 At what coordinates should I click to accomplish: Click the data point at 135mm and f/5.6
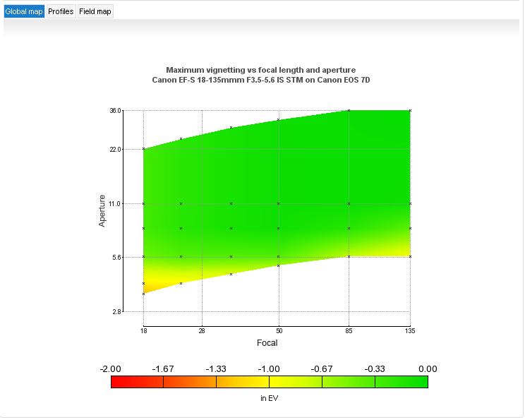pyautogui.click(x=410, y=257)
